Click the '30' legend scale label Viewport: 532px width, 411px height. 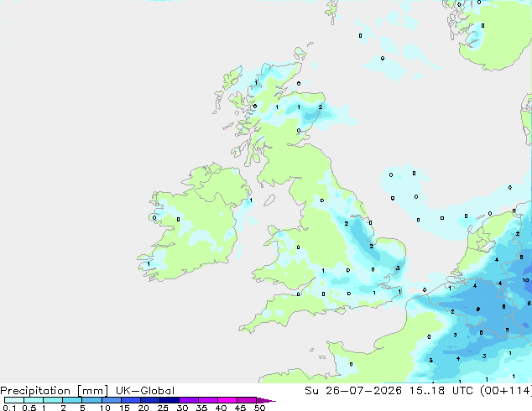coord(182,408)
